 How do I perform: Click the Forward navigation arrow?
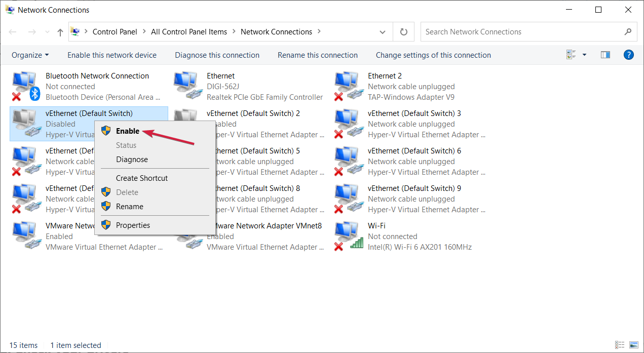click(x=32, y=32)
